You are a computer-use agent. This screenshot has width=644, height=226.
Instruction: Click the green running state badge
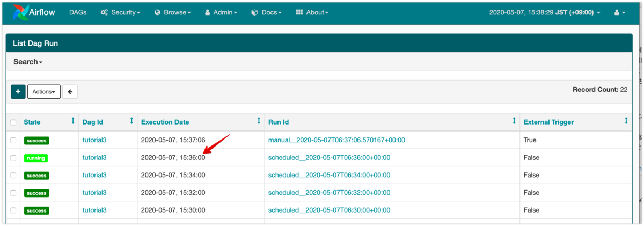pos(36,158)
